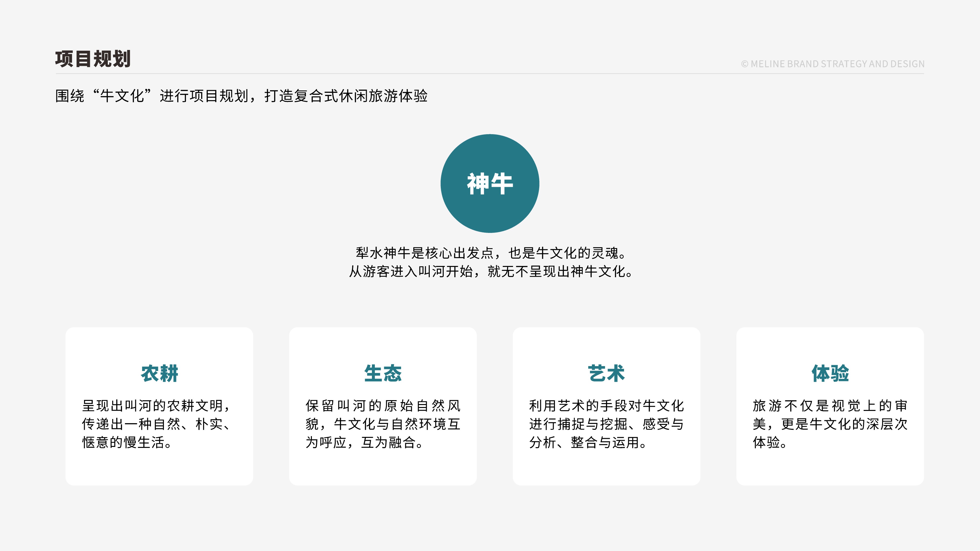Click the paragraph starting 旅游不仅是视觉上的审美

click(830, 424)
